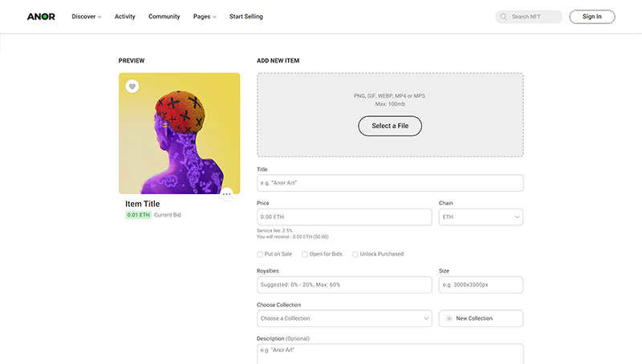The width and height of the screenshot is (642, 364).
Task: Go to the Activity page
Action: 125,16
